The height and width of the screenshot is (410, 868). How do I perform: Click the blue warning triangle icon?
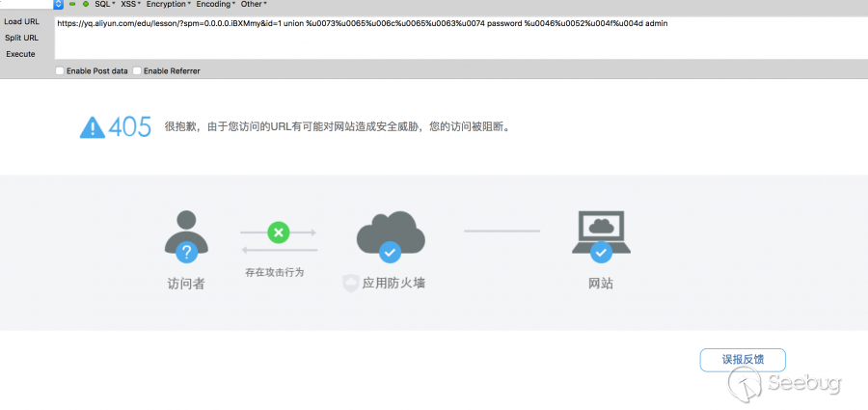93,127
